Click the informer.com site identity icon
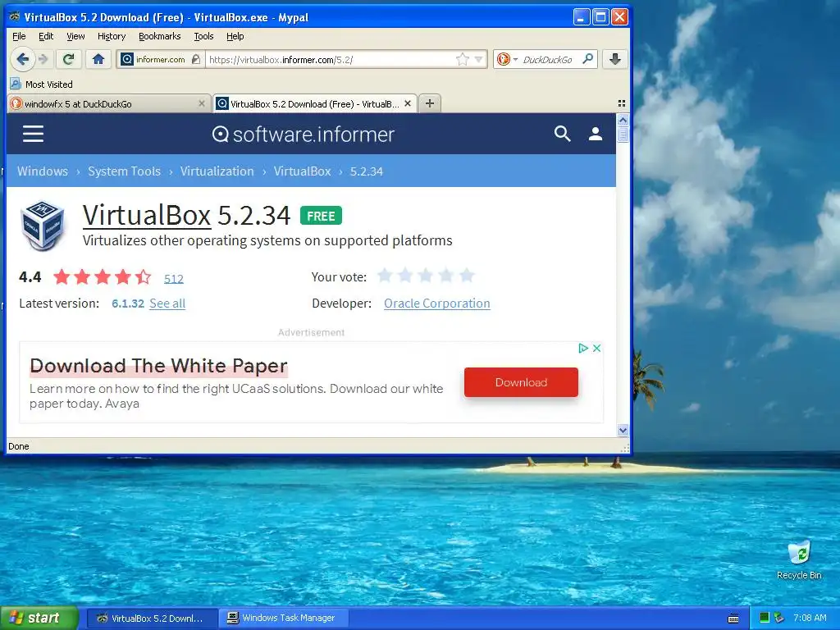Screen dimensions: 840x630 126,59
